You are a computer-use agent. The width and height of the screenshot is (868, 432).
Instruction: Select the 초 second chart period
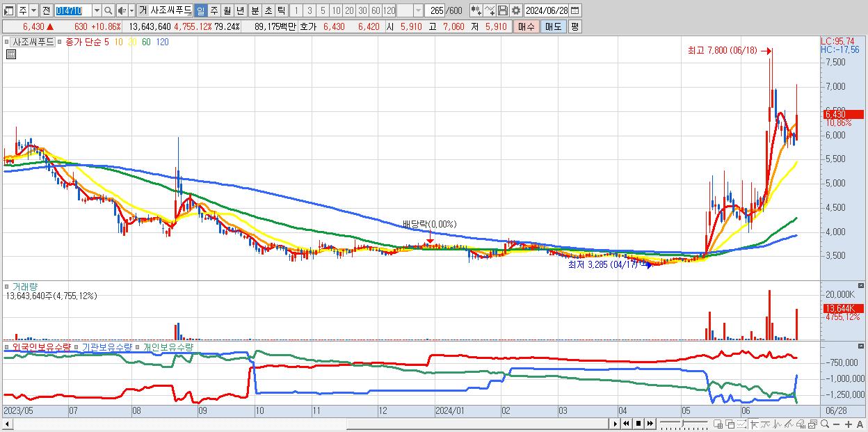click(x=268, y=10)
